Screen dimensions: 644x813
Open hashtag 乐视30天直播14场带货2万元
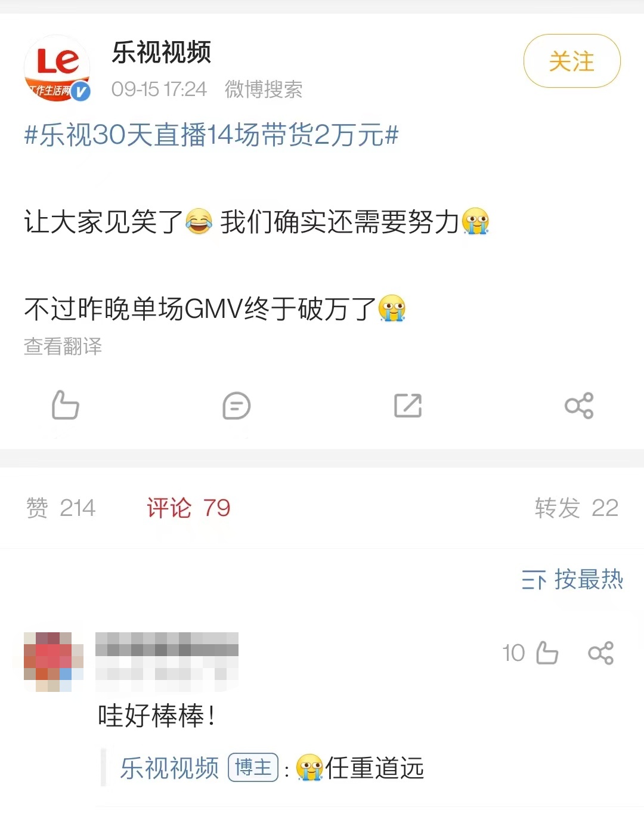point(211,135)
